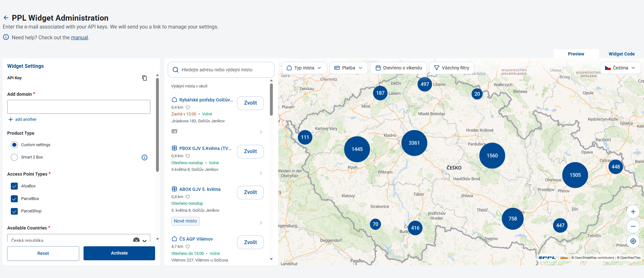Image resolution: width=644 pixels, height=278 pixels.
Task: Uncheck the AlzaBox checkbox
Action: tap(14, 186)
